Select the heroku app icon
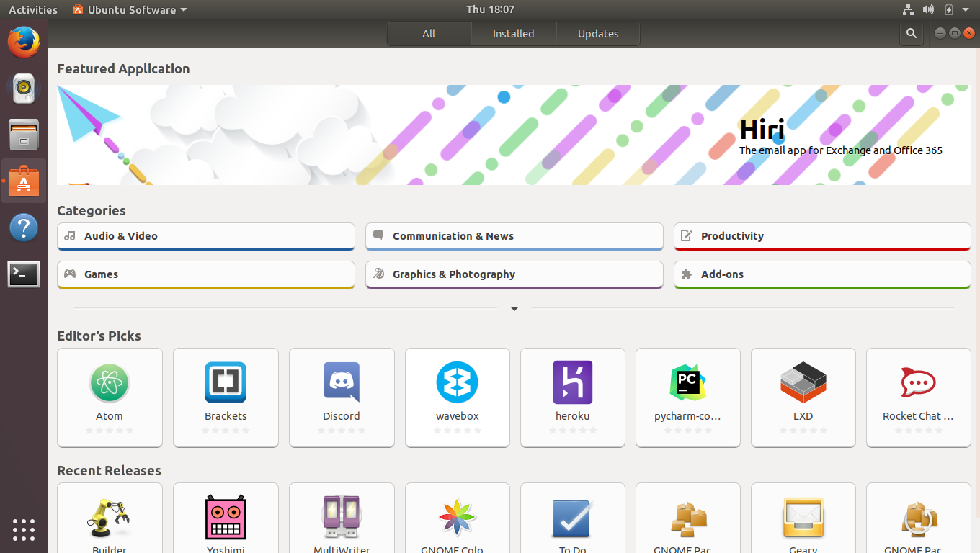This screenshot has height=553, width=980. click(x=573, y=382)
